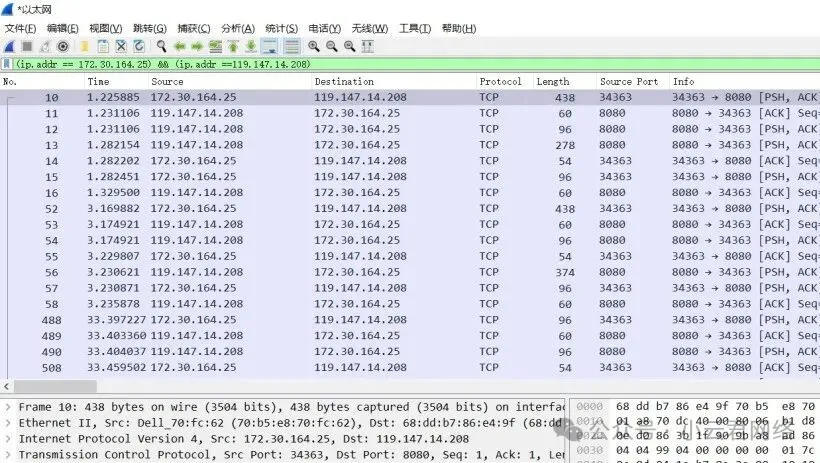
Task: Toggle auto-scroll during live capture
Action: (270, 46)
